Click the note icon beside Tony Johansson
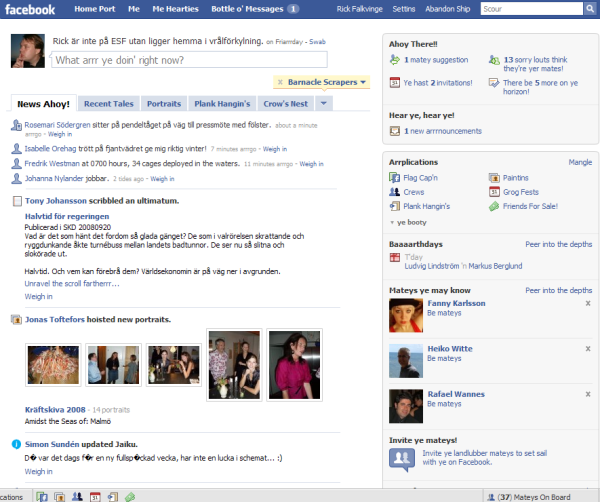Viewport: 600px width, 502px height. pos(17,201)
